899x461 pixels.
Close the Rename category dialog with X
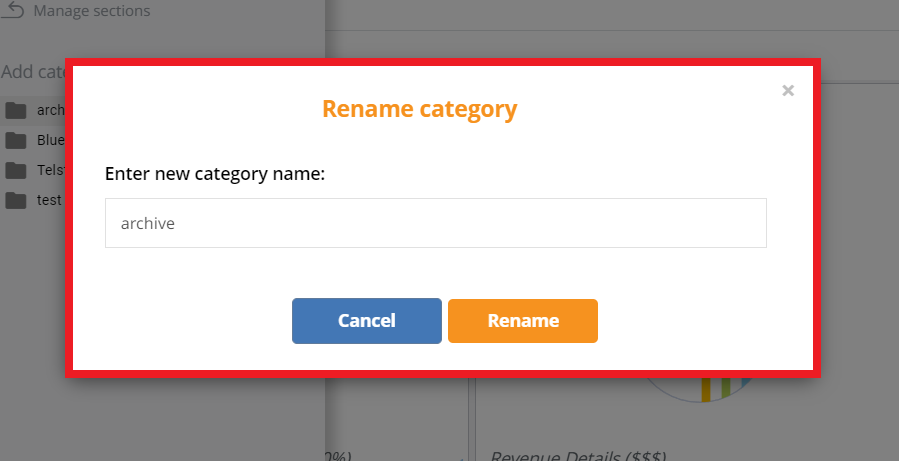click(x=788, y=91)
